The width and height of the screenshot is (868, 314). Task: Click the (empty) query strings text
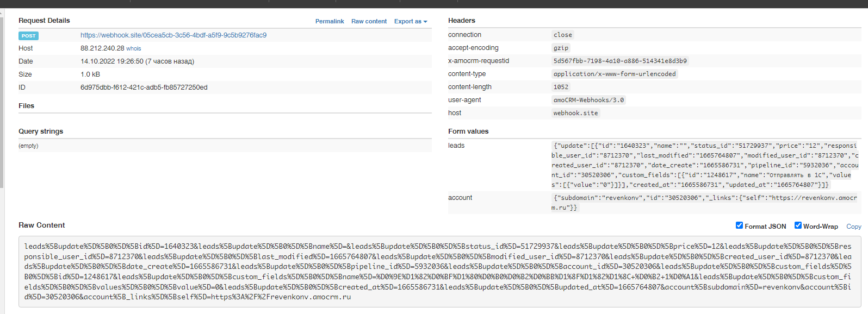click(x=28, y=146)
